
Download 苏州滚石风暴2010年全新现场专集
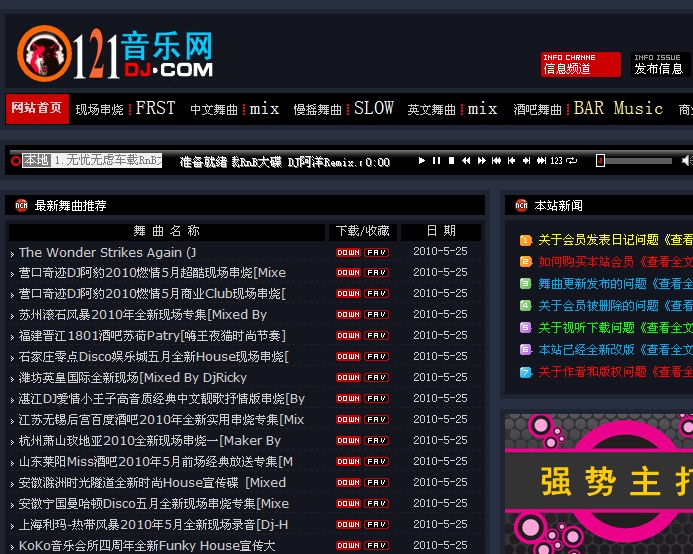(348, 314)
